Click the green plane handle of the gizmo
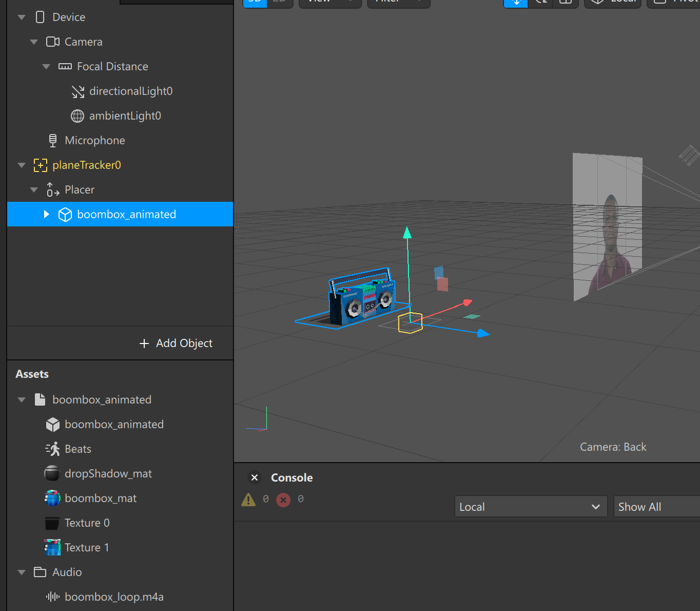The image size is (700, 611). (x=472, y=317)
